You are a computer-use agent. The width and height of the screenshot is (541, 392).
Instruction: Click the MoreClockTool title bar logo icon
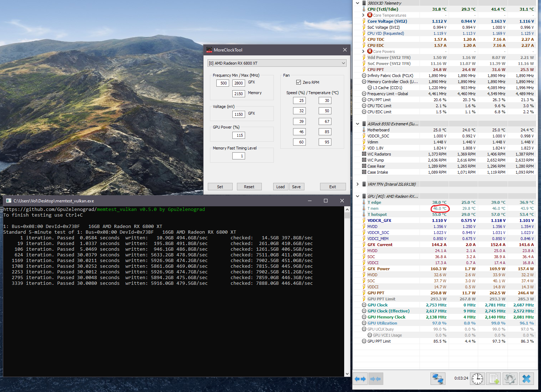click(209, 50)
